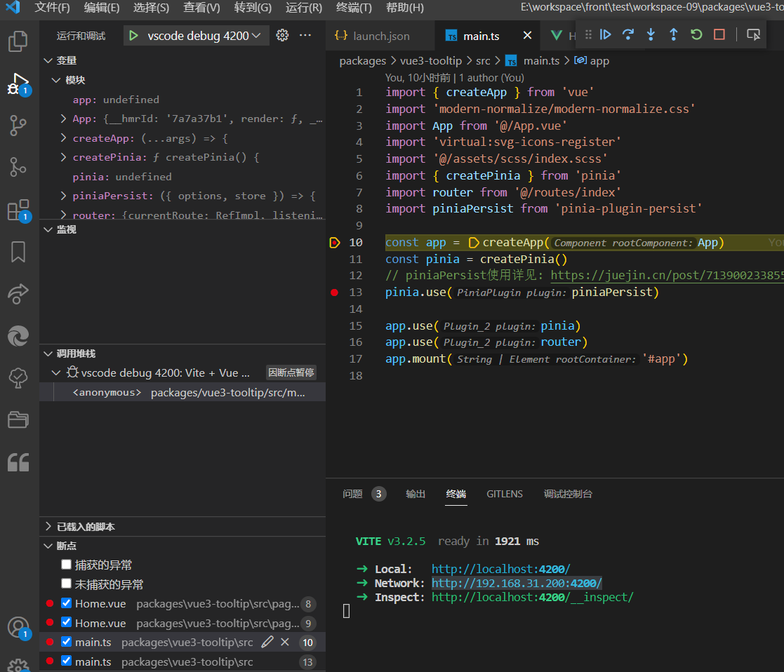The width and height of the screenshot is (784, 672).
Task: Switch to the launch.json editor tab
Action: point(373,36)
